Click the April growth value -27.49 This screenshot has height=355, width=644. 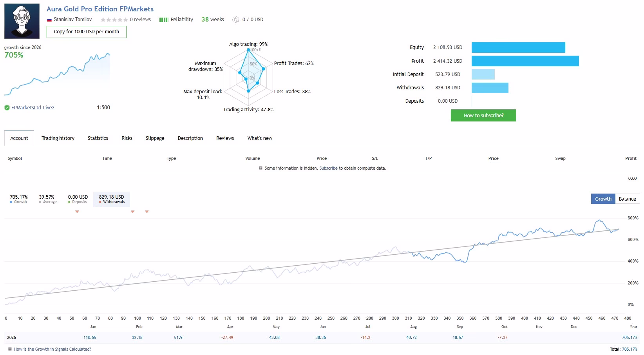(x=227, y=337)
